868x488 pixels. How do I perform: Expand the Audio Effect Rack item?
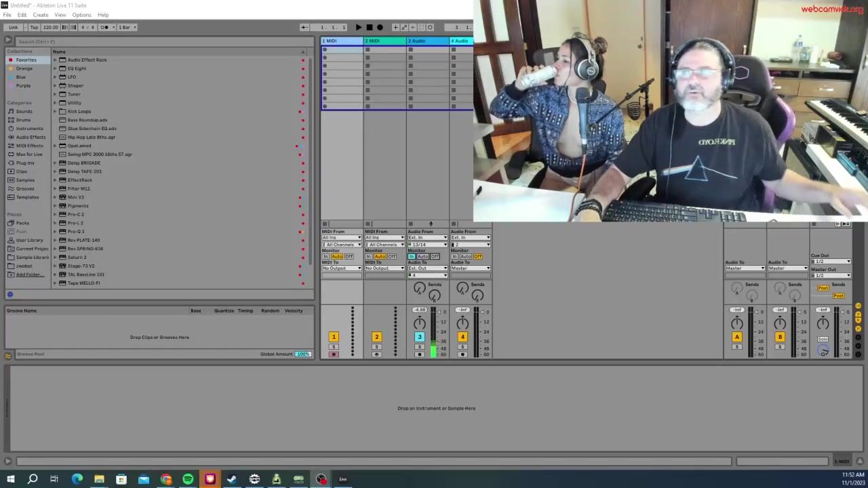click(x=55, y=60)
